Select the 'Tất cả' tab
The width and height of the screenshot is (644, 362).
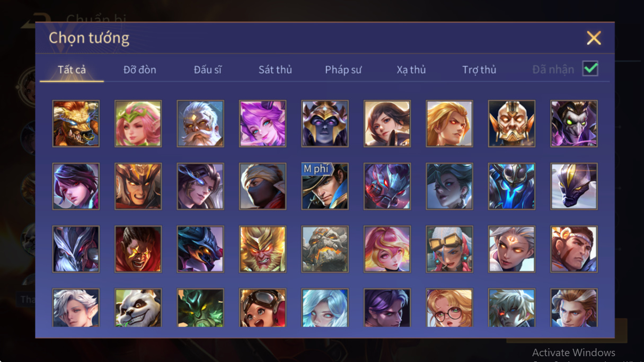[x=72, y=69]
